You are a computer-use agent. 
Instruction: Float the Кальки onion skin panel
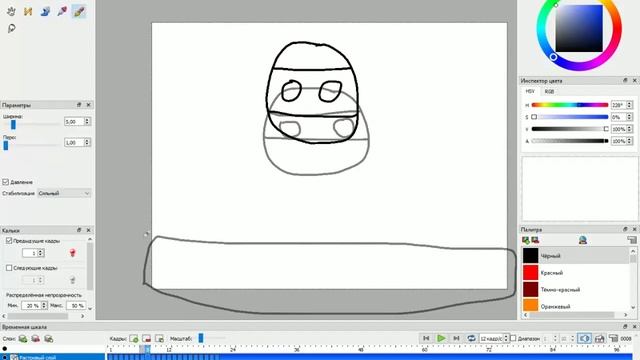click(x=79, y=230)
